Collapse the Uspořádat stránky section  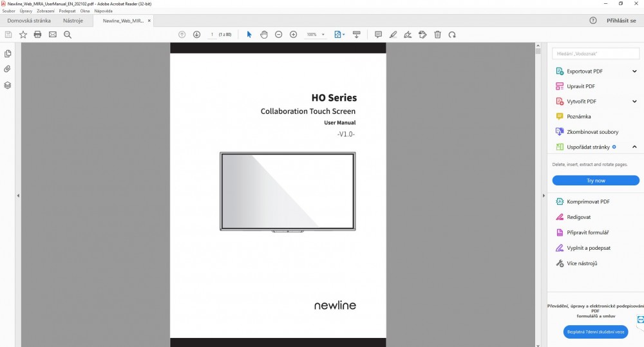click(x=634, y=147)
